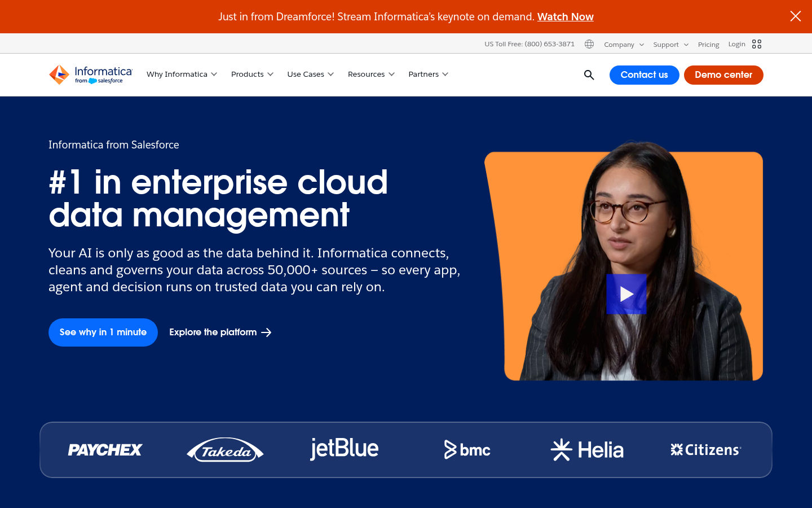Open the Partners menu

point(429,75)
